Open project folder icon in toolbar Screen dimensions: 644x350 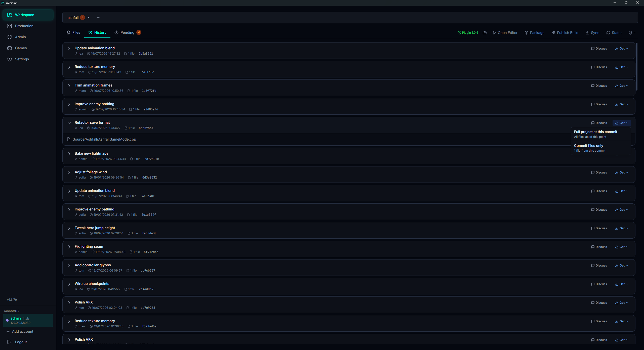pyautogui.click(x=485, y=33)
